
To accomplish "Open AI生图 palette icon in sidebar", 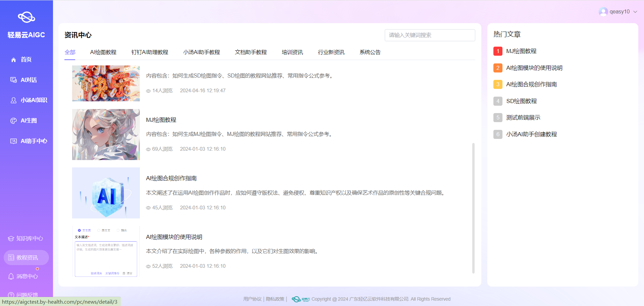I will [13, 121].
